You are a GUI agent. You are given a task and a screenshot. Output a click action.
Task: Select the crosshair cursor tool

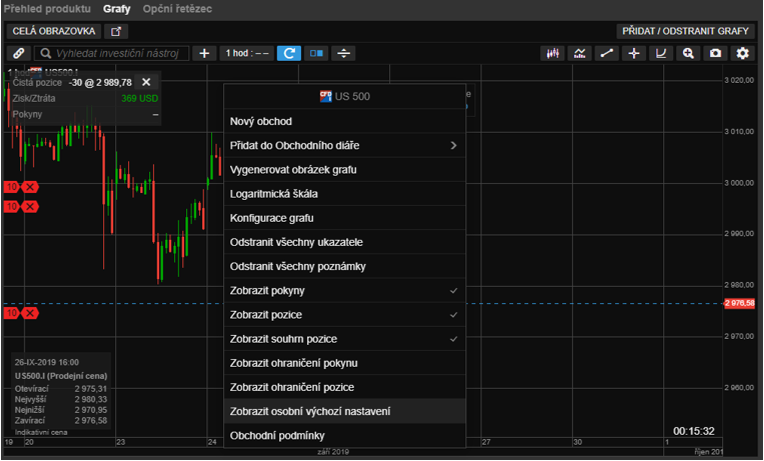(633, 53)
